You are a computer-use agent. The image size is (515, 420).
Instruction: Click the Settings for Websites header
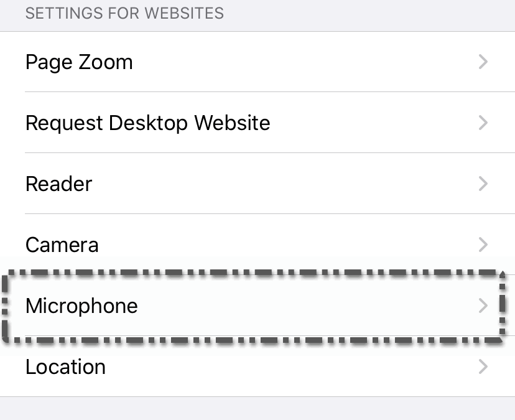click(x=124, y=13)
